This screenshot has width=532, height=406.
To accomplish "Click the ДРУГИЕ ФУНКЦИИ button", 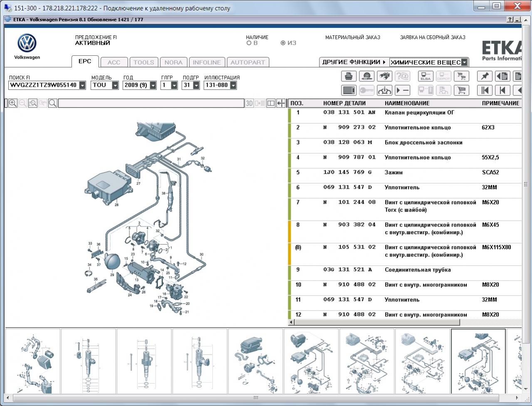I will (x=354, y=62).
